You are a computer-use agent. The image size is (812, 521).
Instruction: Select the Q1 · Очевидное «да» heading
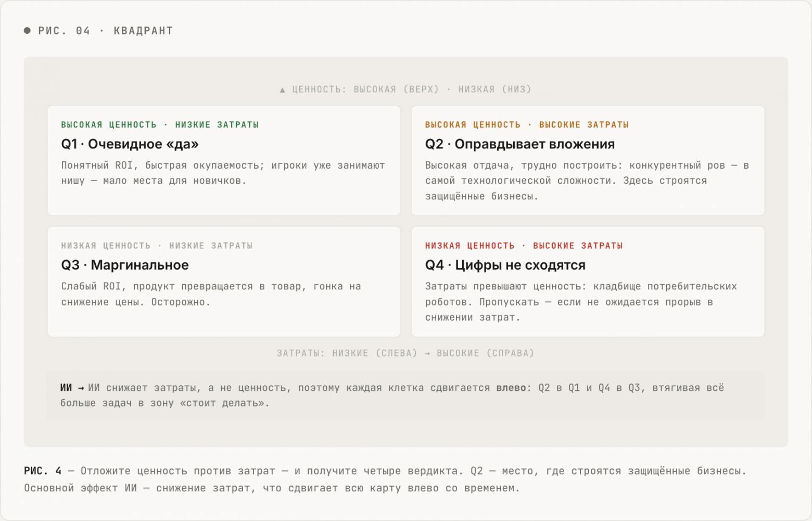tap(130, 144)
